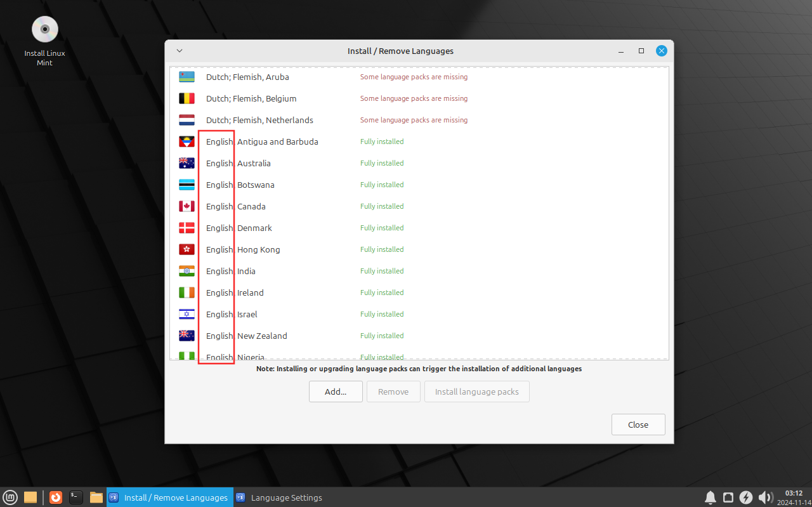The height and width of the screenshot is (507, 812).
Task: Click the show desktop button in panel
Action: (30, 497)
